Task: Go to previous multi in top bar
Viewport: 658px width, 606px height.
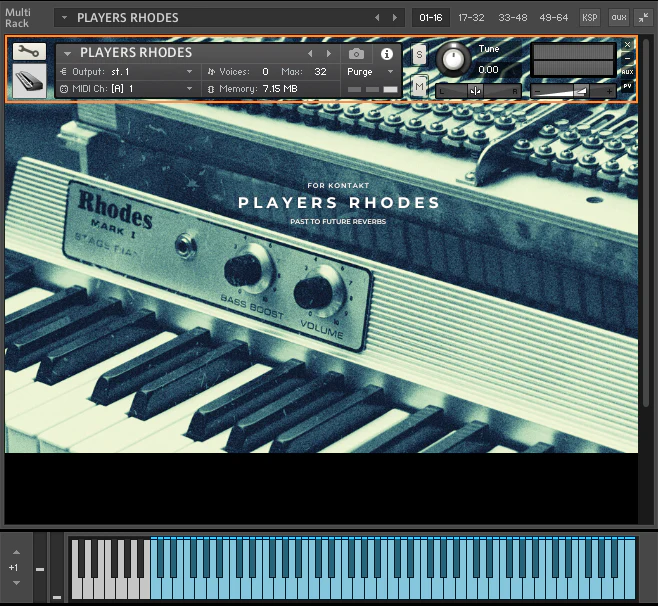Action: click(x=377, y=18)
